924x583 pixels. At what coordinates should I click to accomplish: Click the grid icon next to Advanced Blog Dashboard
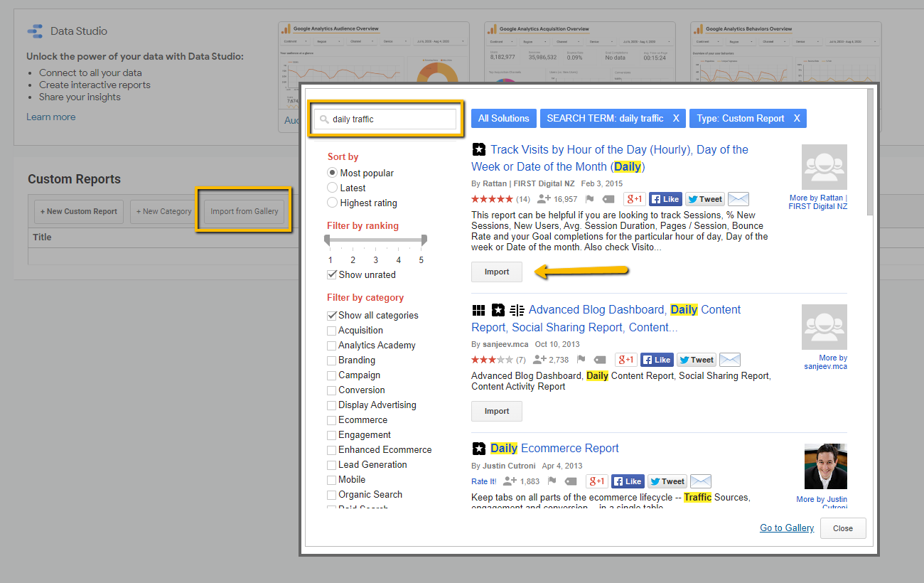coord(478,310)
